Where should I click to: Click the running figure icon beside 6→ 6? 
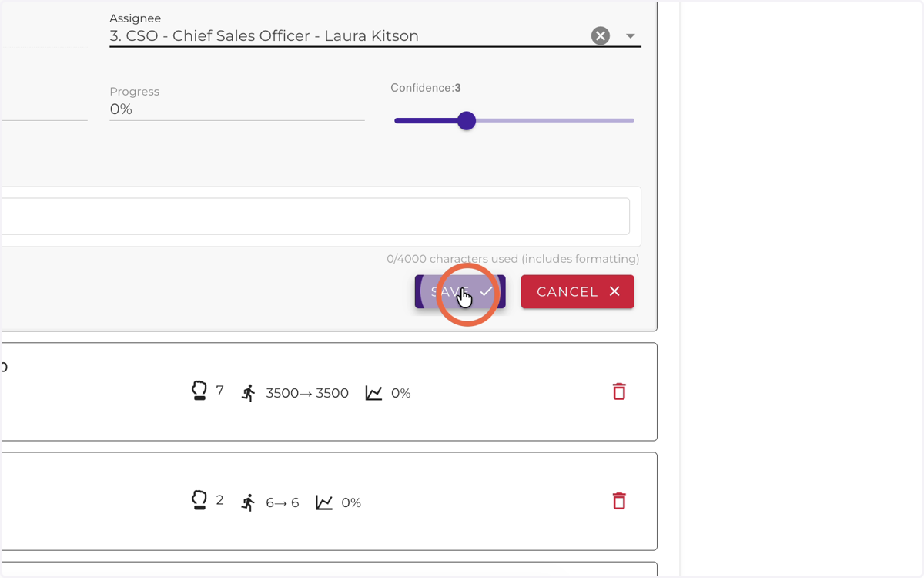tap(248, 502)
